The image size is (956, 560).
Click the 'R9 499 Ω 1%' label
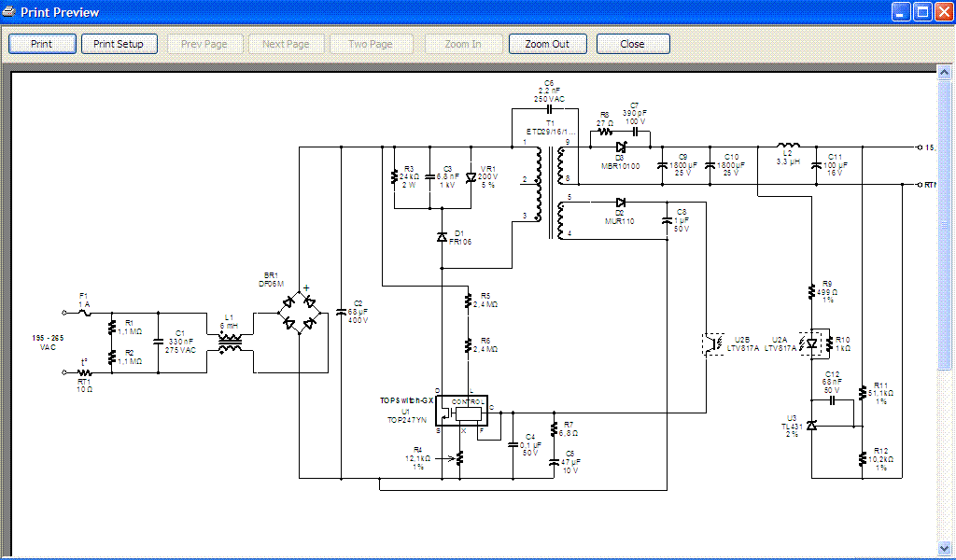coord(827,292)
